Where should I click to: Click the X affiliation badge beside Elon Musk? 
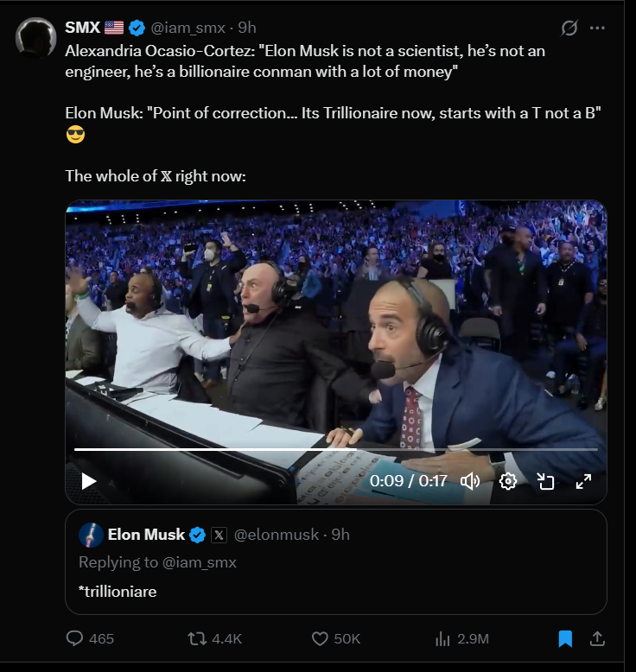(219, 535)
